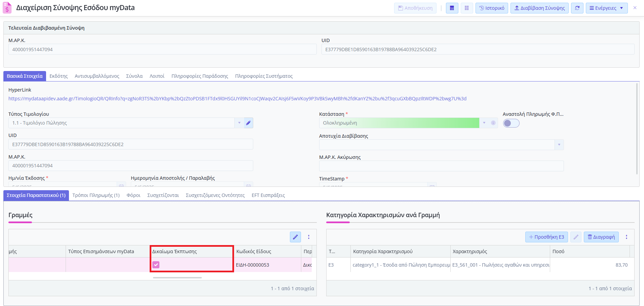644x306 pixels.
Task: Select category1_1 Έσοδα από Πώληση cell
Action: pos(401,265)
